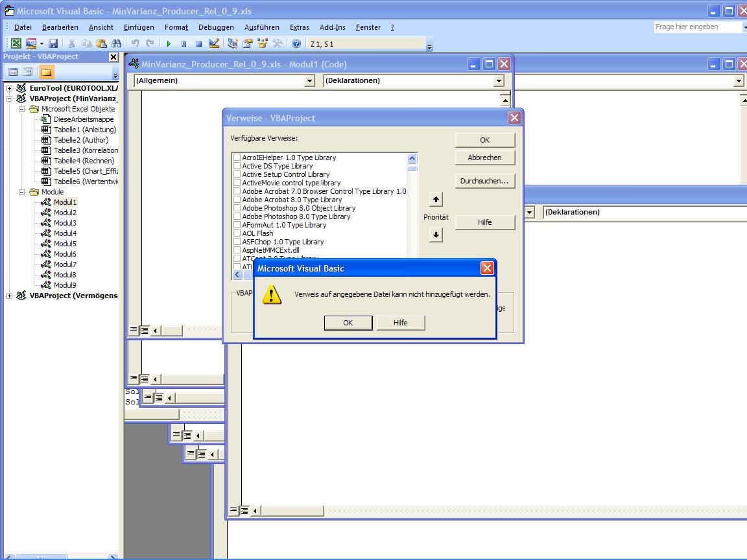Click the priority down arrow button
747x560 pixels.
(436, 235)
